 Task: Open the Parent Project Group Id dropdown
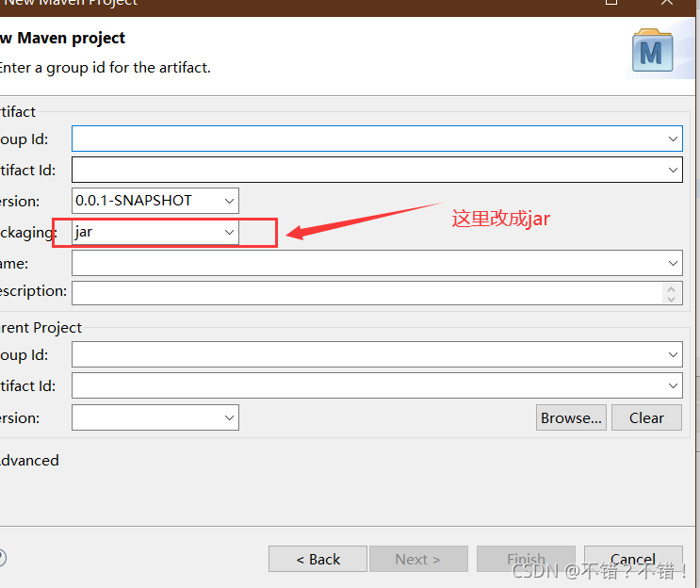coord(673,354)
